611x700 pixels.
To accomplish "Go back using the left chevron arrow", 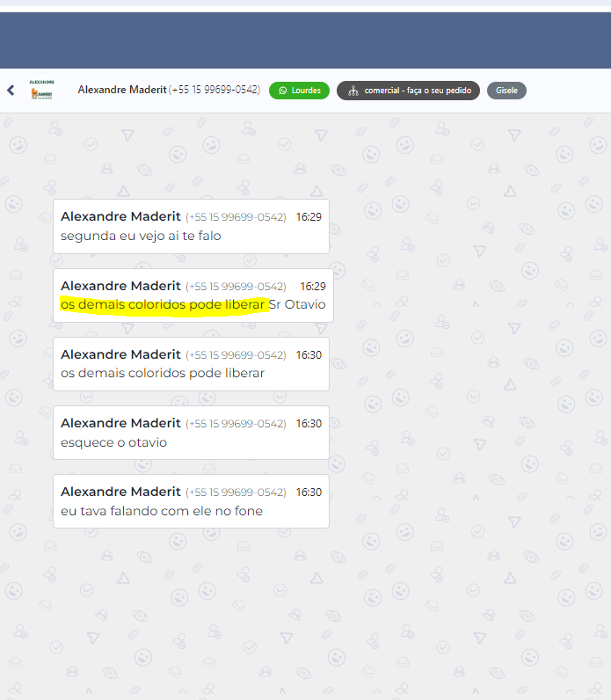I will (x=11, y=90).
